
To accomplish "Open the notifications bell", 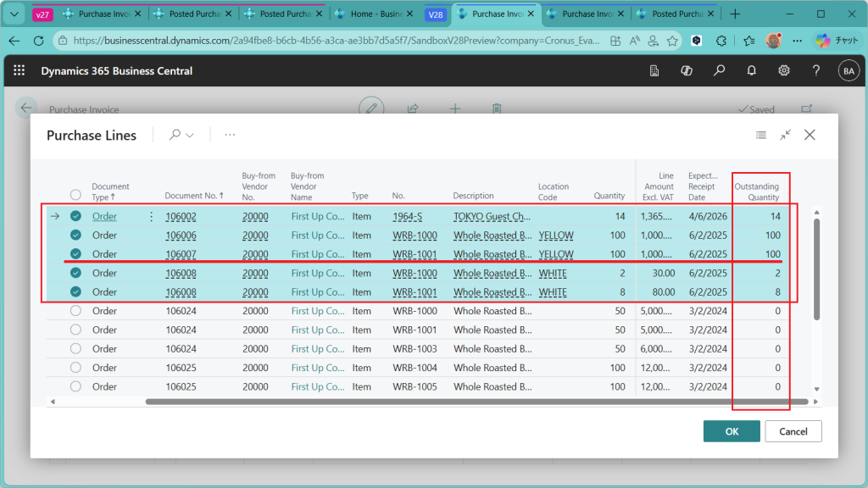I will (751, 71).
